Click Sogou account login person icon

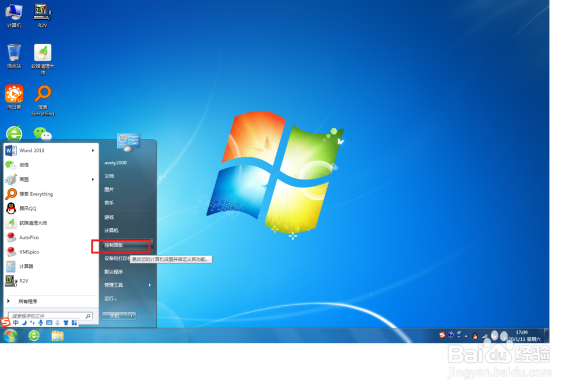58,323
